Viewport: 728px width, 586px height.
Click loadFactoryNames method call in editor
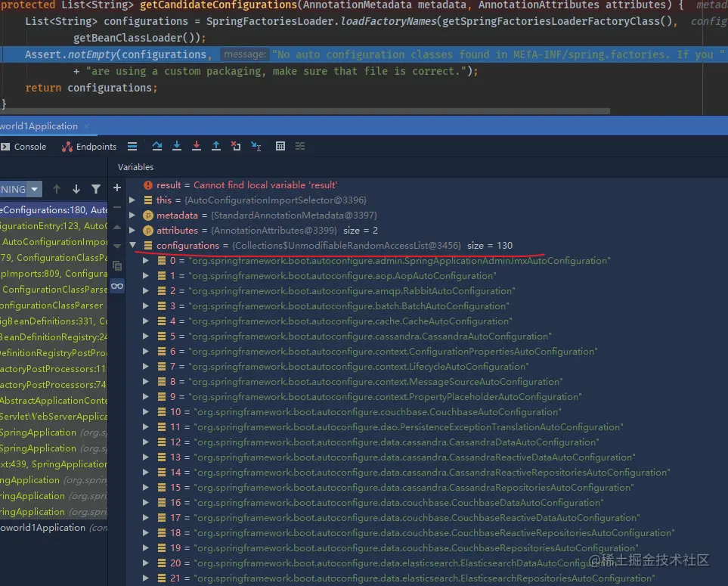pos(389,21)
